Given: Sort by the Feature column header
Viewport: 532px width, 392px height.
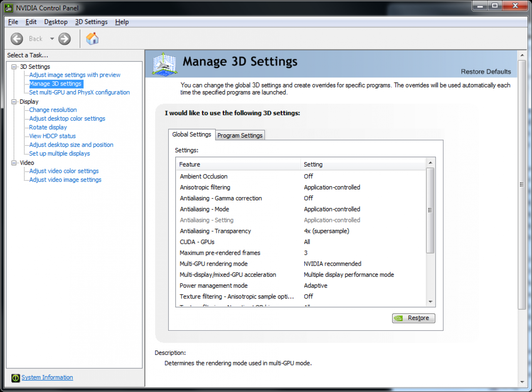Looking at the screenshot, I should tap(238, 164).
